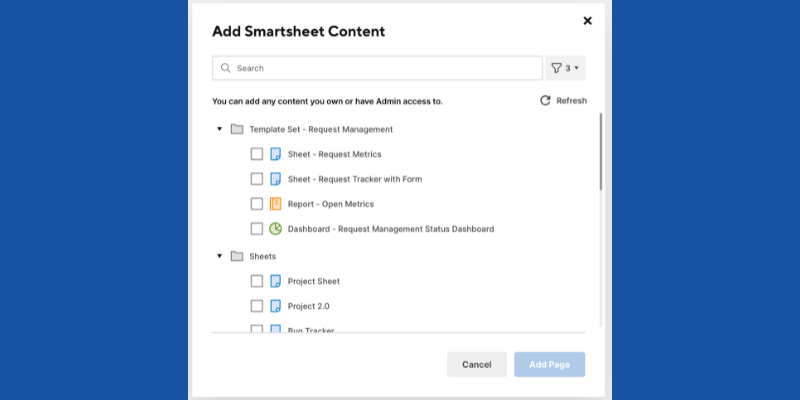Collapse the Template Set - Request Management folder
Screen dimensions: 800x400
219,129
